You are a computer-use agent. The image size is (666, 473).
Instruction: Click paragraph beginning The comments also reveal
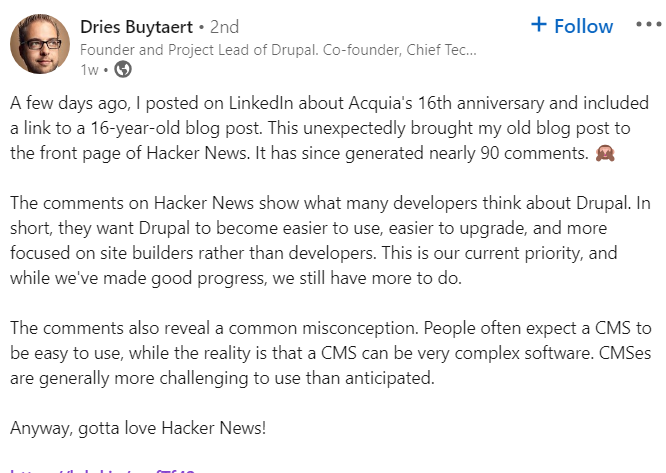330,353
